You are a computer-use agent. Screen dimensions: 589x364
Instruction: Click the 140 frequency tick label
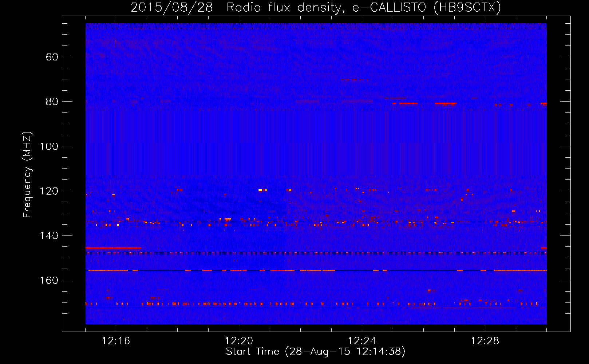click(49, 236)
